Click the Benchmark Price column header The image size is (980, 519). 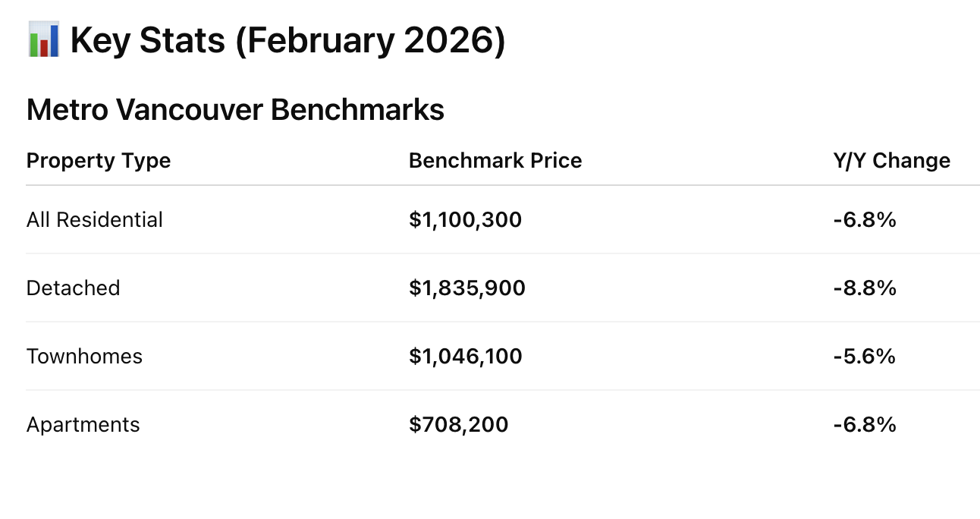coord(495,161)
